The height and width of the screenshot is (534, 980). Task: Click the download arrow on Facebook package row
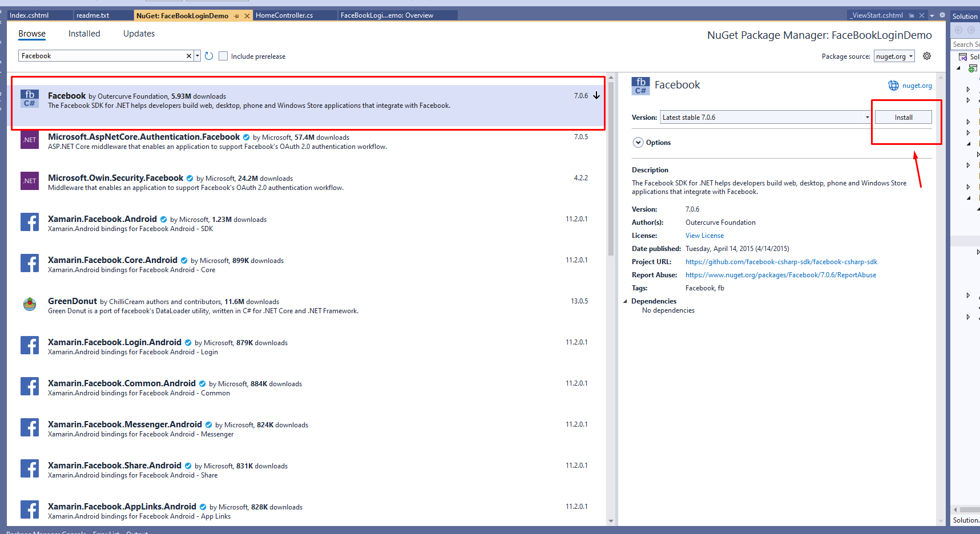596,95
